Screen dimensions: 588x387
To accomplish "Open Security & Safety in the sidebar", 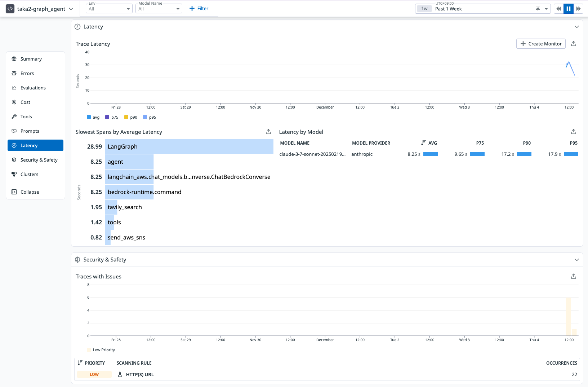I will [x=35, y=160].
